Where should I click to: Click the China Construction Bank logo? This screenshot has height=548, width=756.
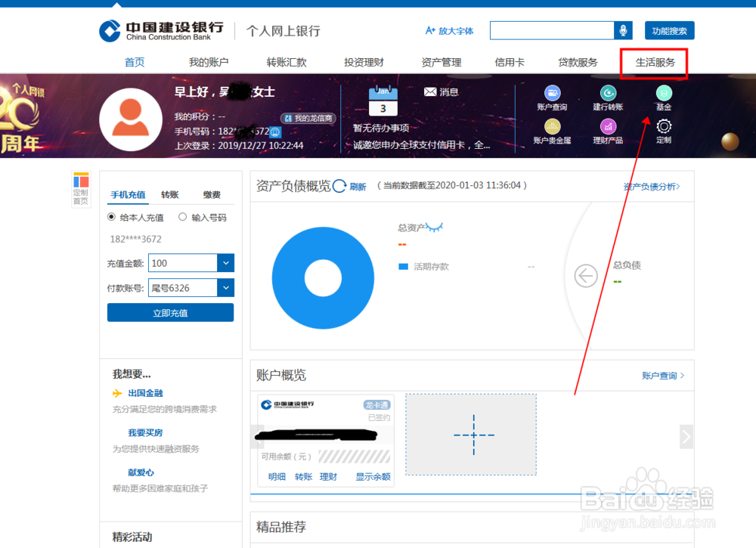162,31
